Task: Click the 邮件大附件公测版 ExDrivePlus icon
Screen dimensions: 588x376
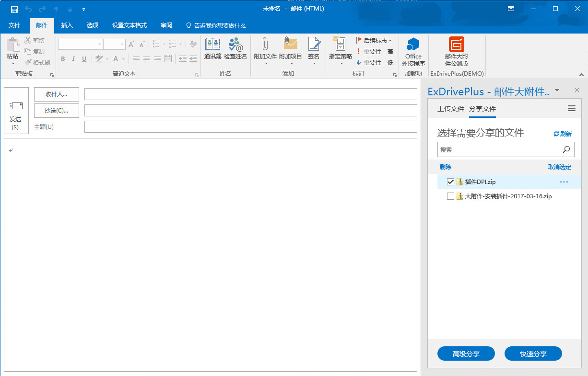Action: pyautogui.click(x=457, y=44)
